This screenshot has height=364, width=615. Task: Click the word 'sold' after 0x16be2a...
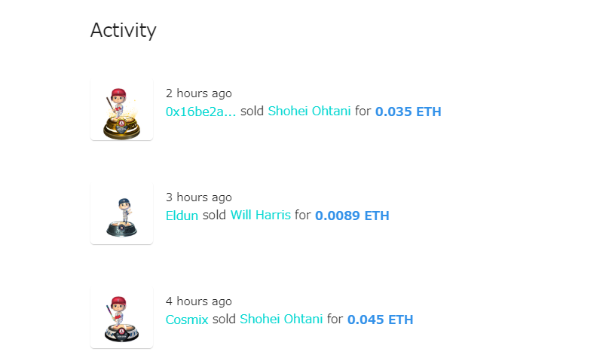[x=252, y=111]
